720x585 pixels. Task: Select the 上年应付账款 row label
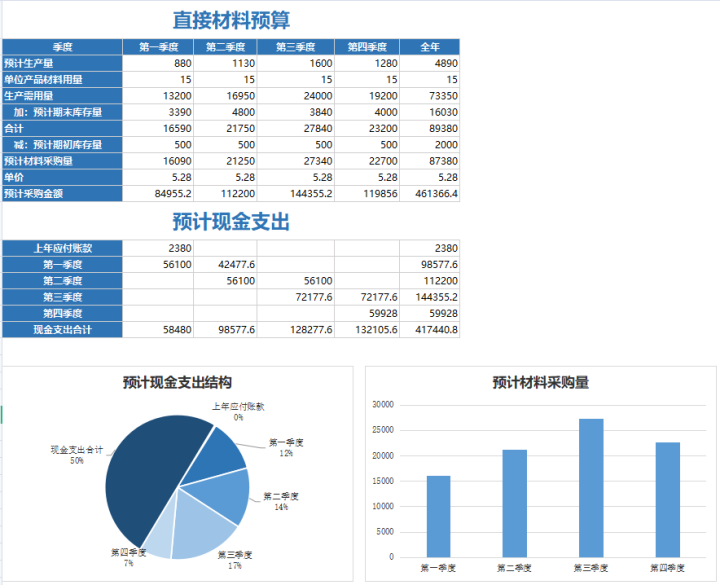coord(62,248)
